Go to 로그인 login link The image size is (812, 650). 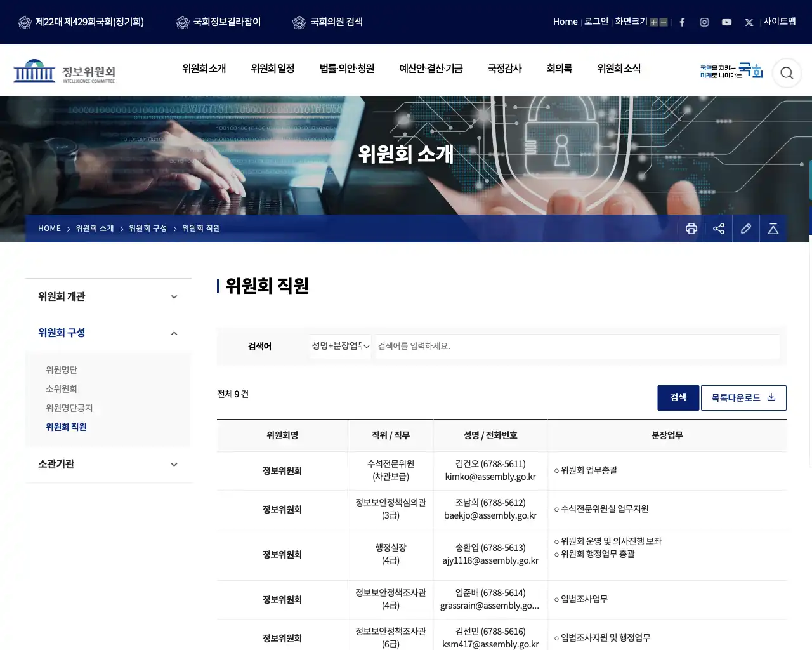pos(596,22)
